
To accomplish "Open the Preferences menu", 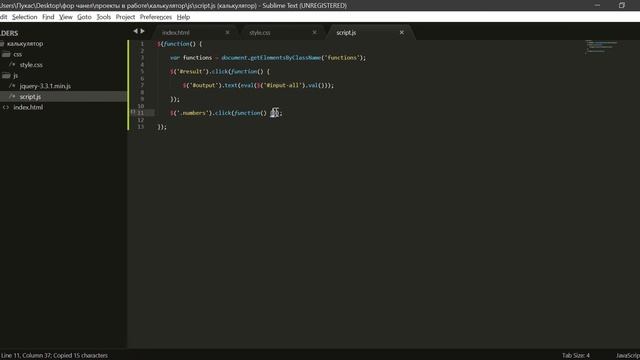I will pos(156,17).
